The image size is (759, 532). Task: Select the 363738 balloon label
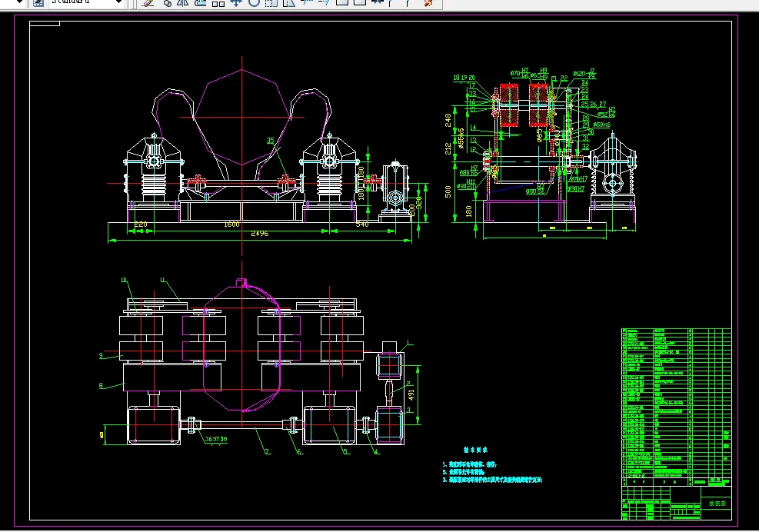[216, 440]
